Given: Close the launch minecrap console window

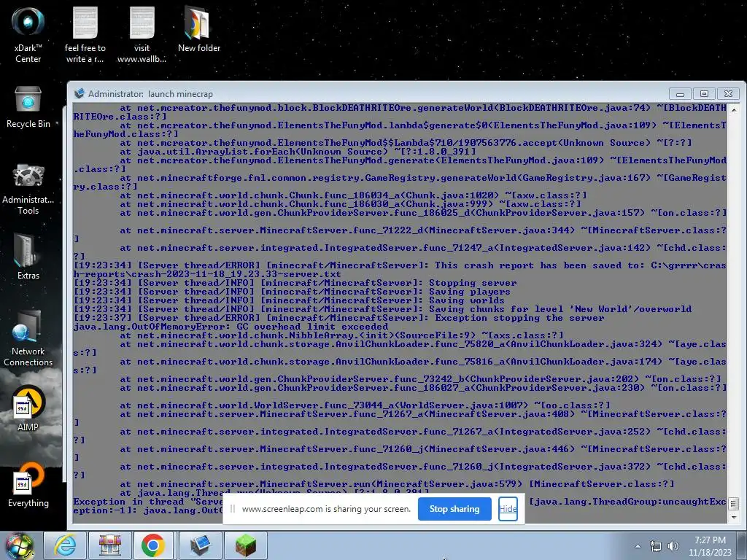Looking at the screenshot, I should point(729,94).
